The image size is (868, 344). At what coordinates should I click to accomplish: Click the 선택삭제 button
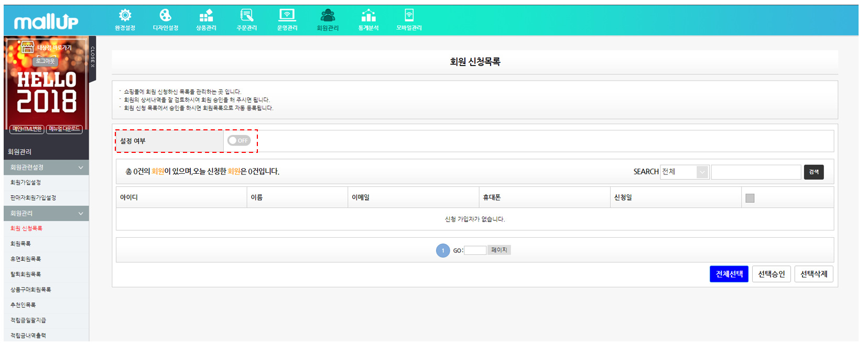(814, 274)
